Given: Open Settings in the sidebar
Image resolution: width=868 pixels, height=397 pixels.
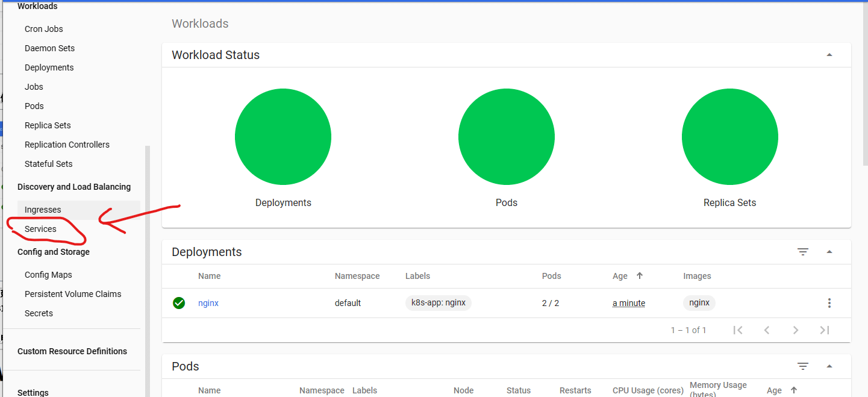Looking at the screenshot, I should 33,392.
